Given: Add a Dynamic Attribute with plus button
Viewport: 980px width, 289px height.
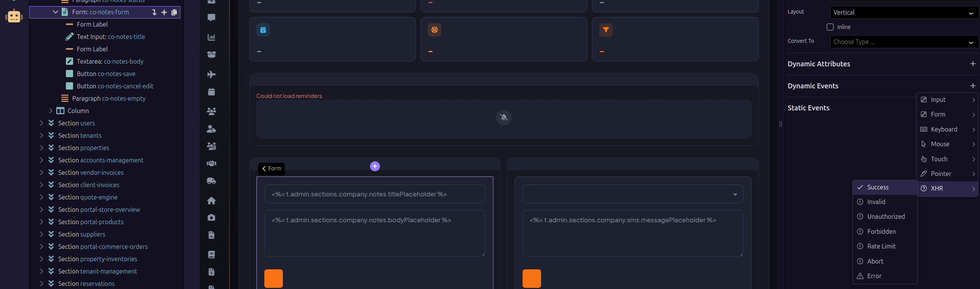Looking at the screenshot, I should pos(973,64).
